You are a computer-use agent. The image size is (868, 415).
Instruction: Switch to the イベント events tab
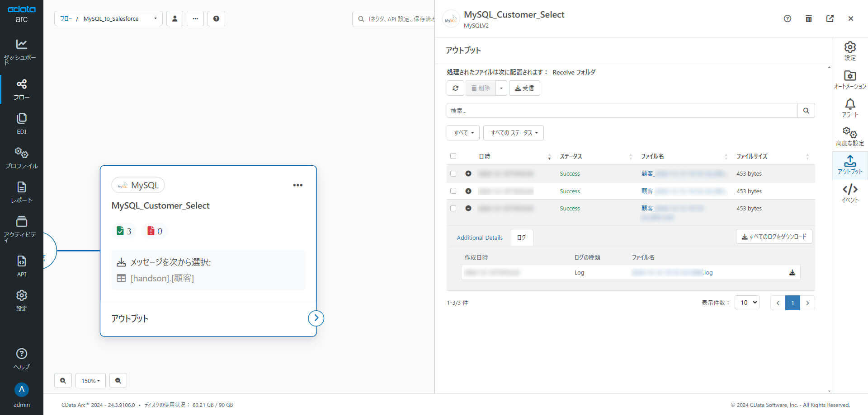pos(850,193)
